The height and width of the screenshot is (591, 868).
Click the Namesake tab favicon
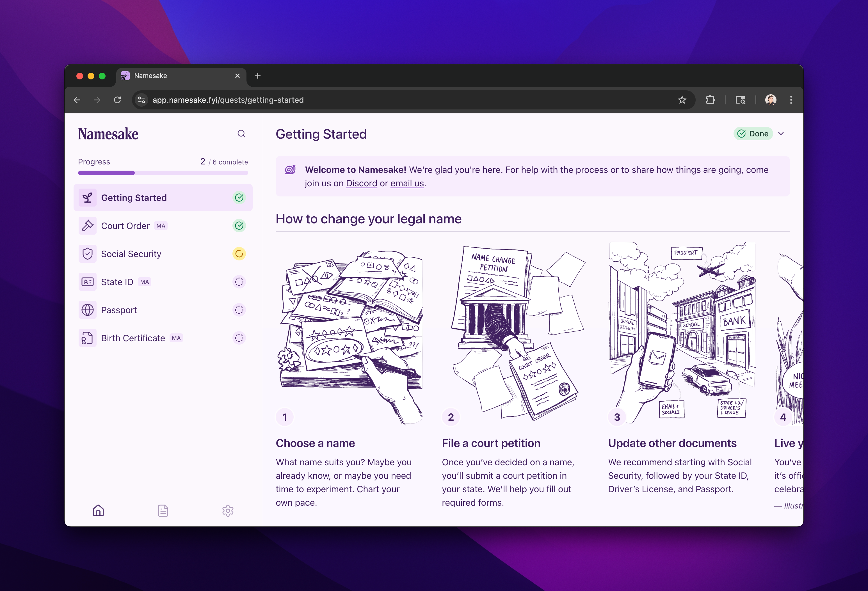[125, 76]
